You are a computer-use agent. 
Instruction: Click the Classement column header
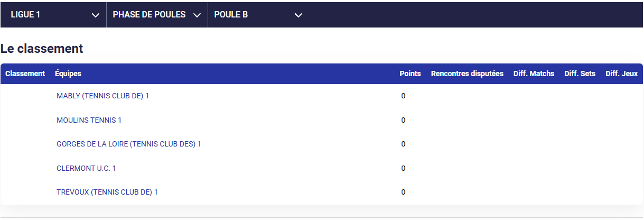pos(25,74)
